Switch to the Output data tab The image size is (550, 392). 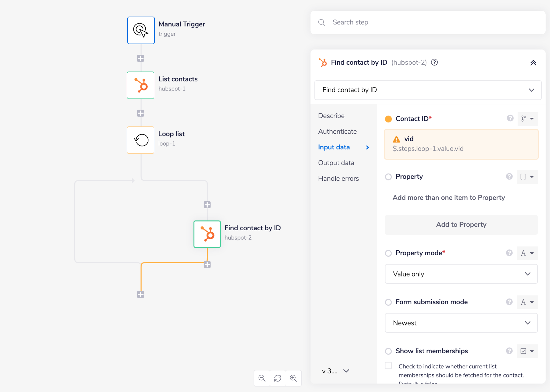[336, 163]
